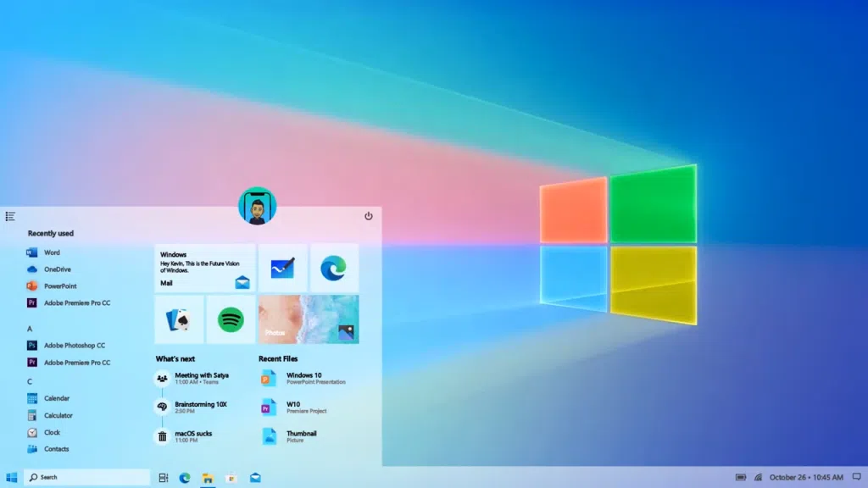Open the Whiteboard tile

[283, 268]
